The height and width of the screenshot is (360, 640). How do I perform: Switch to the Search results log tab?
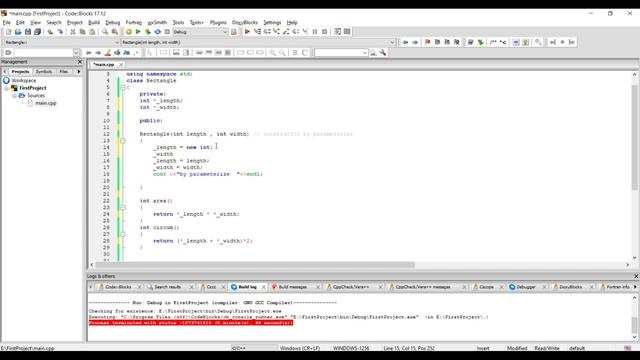click(x=167, y=287)
